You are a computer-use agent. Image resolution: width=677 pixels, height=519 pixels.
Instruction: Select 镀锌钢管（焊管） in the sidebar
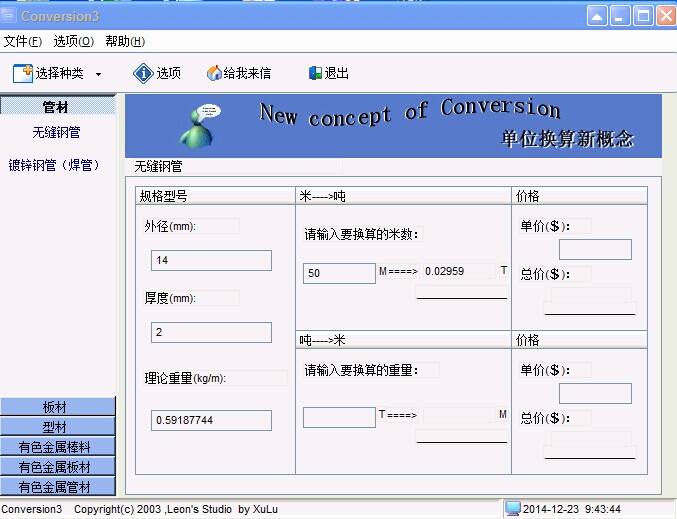(55, 165)
